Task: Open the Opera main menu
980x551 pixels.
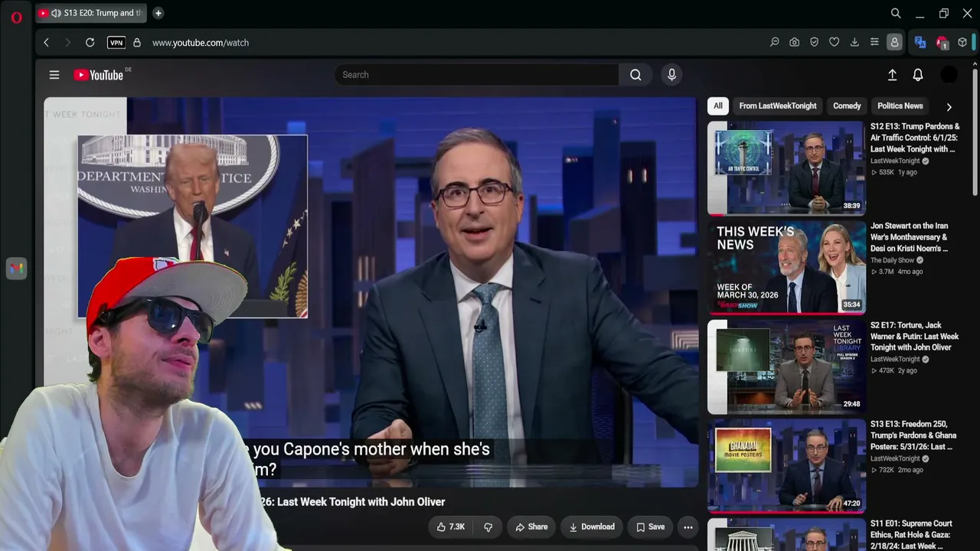Action: (16, 17)
